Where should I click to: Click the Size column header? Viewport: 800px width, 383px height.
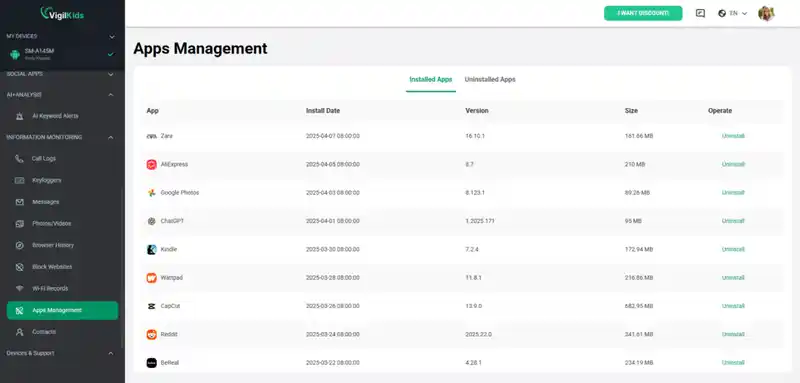click(x=631, y=111)
